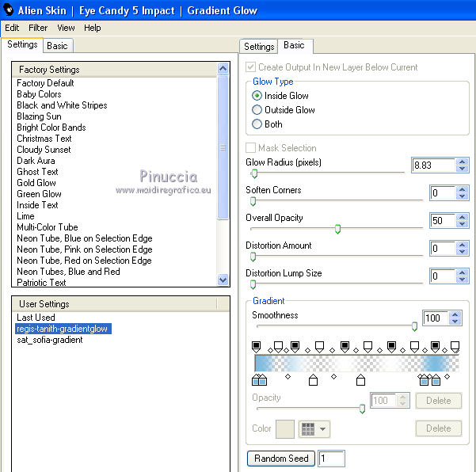The image size is (476, 472).
Task: Click the Glow Radius value field 8.83
Action: point(434,166)
